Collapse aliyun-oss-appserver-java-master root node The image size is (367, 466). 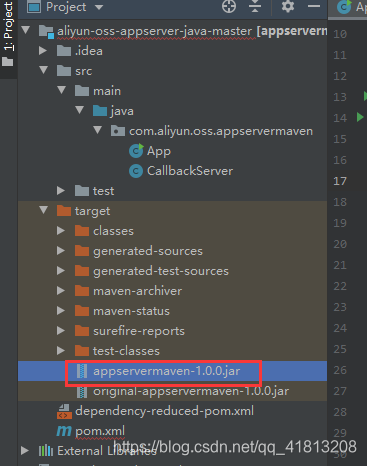click(26, 31)
